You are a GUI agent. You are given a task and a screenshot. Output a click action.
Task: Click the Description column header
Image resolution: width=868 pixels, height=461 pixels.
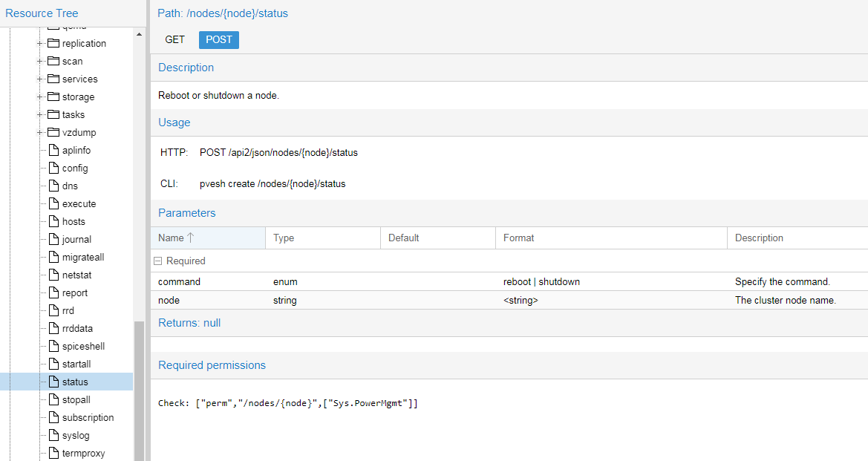click(797, 238)
